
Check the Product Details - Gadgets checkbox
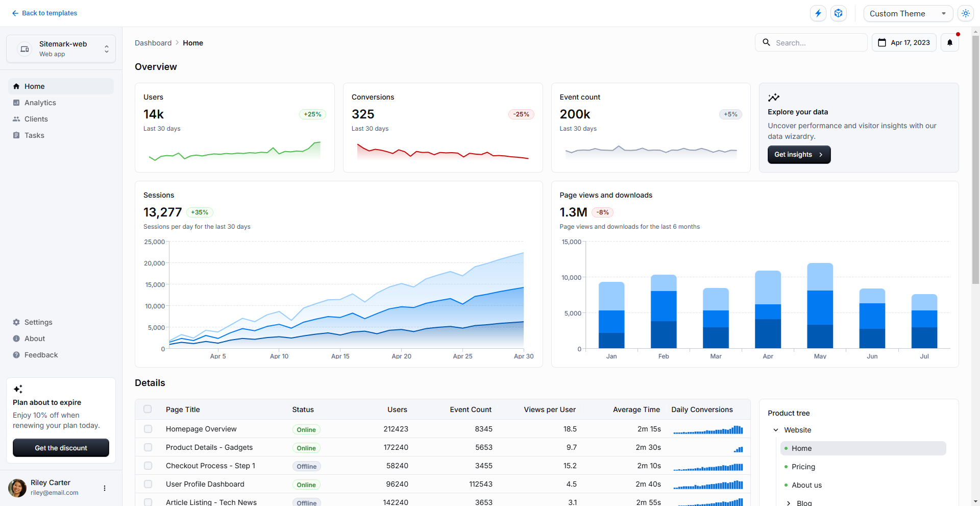click(148, 447)
